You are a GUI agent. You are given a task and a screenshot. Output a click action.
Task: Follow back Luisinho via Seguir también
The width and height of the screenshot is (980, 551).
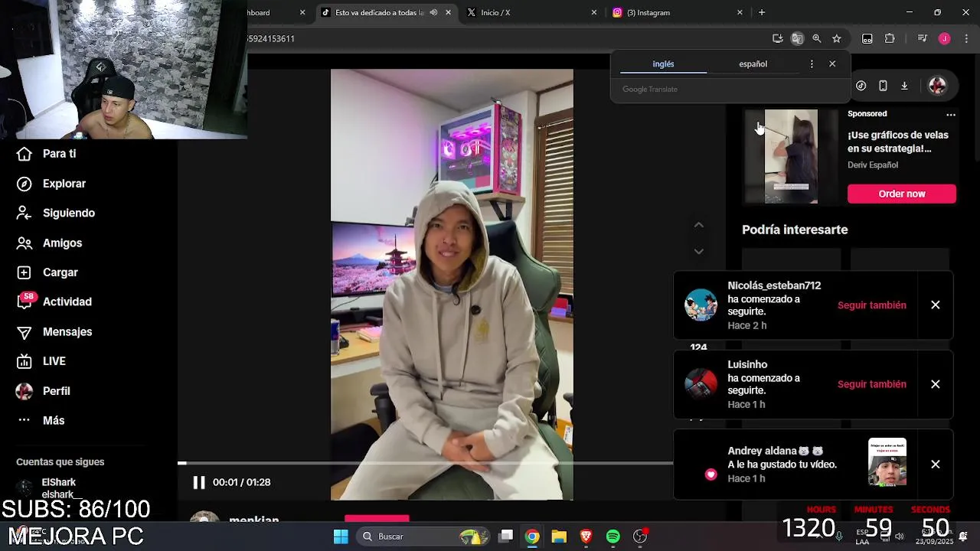(x=871, y=384)
